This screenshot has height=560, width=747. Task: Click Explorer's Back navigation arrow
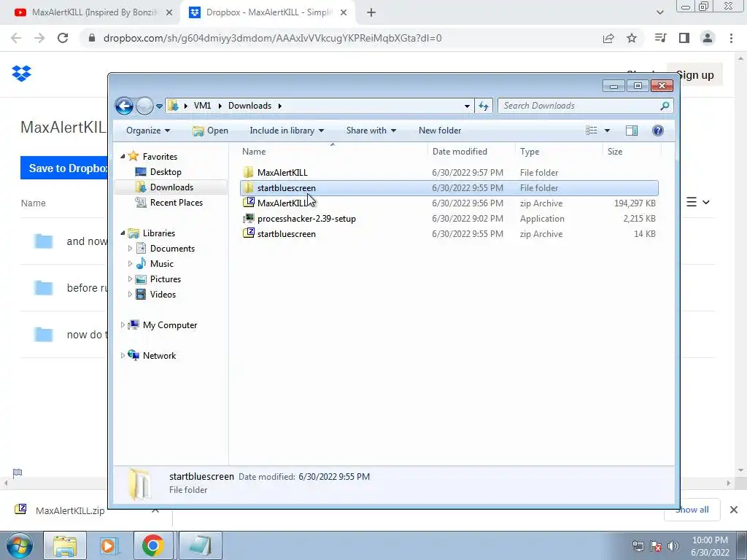tap(124, 106)
